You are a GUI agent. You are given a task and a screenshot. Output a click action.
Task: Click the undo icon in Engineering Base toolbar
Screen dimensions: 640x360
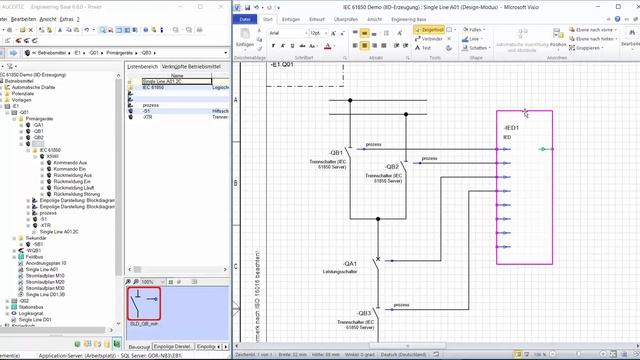87,30
